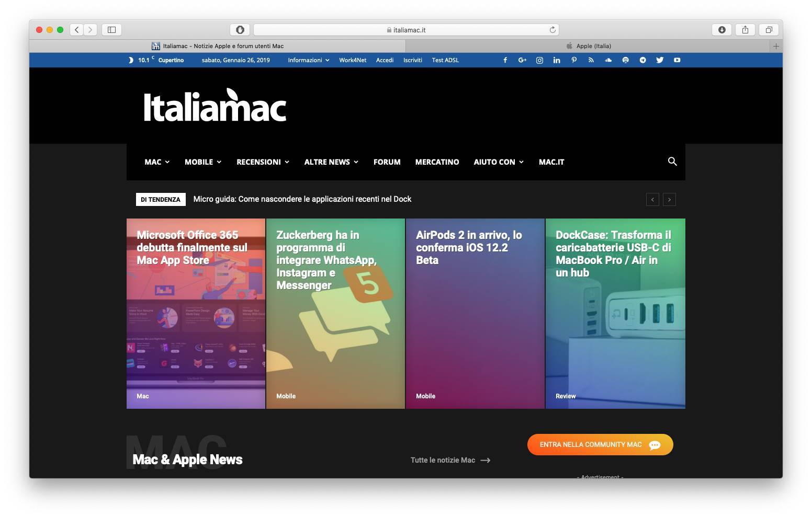Show next trending story
The height and width of the screenshot is (517, 812).
669,199
